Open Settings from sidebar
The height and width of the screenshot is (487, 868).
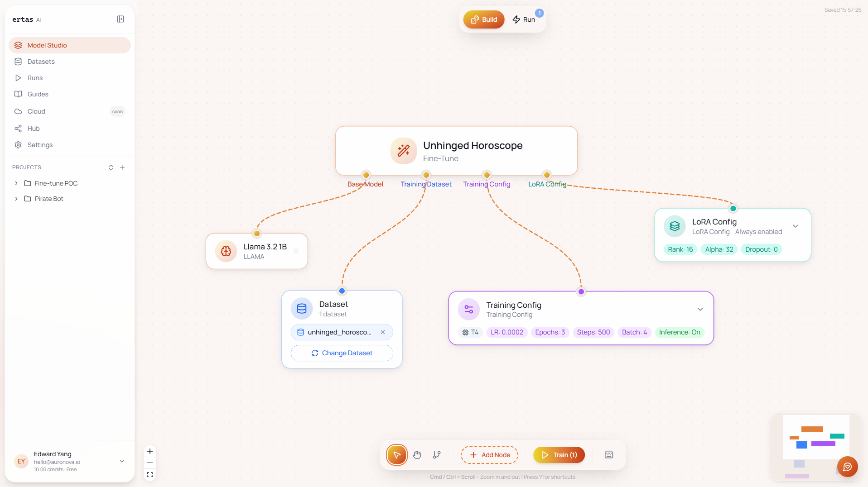pyautogui.click(x=70, y=145)
